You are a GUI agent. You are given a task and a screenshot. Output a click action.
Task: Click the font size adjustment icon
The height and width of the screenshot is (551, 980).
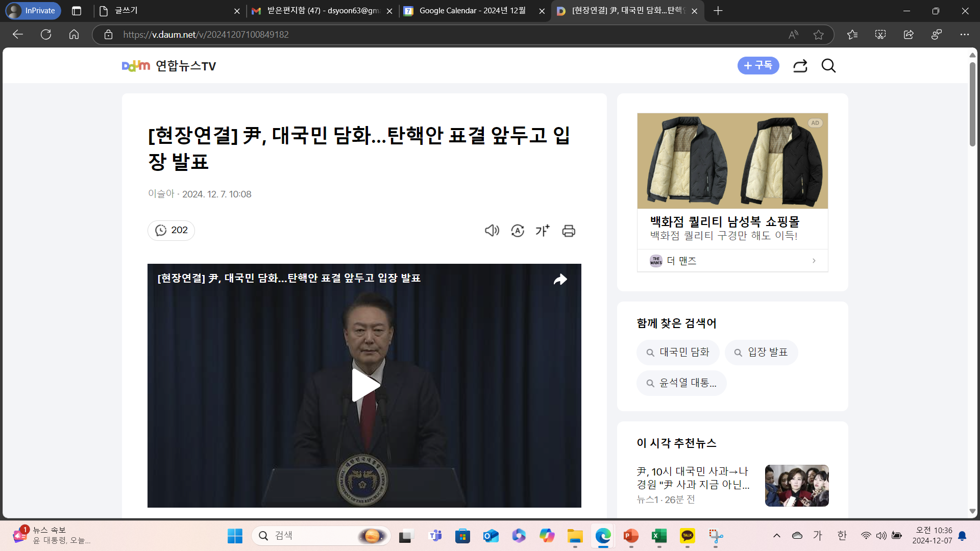click(x=543, y=231)
